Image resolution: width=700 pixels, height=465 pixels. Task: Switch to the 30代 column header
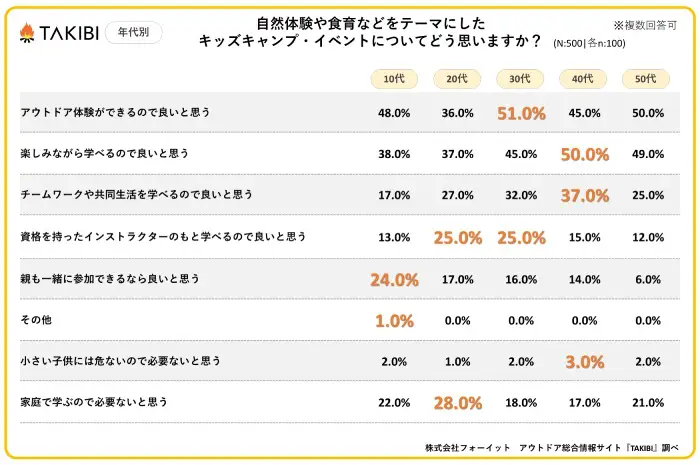521,79
